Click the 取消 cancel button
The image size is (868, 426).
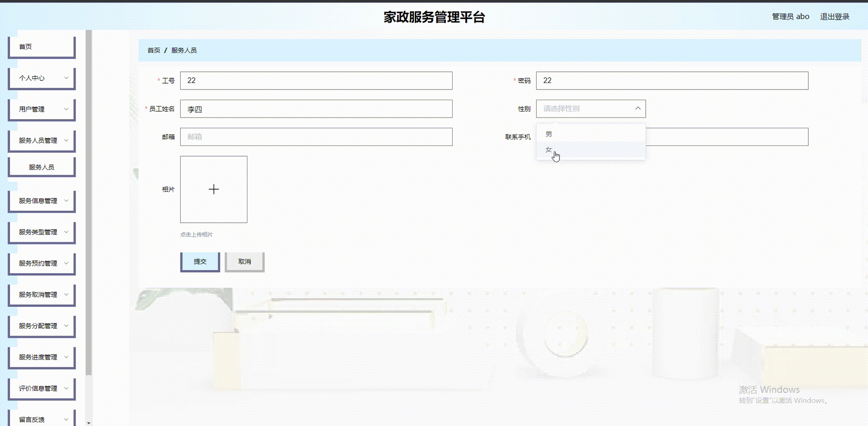(x=244, y=261)
